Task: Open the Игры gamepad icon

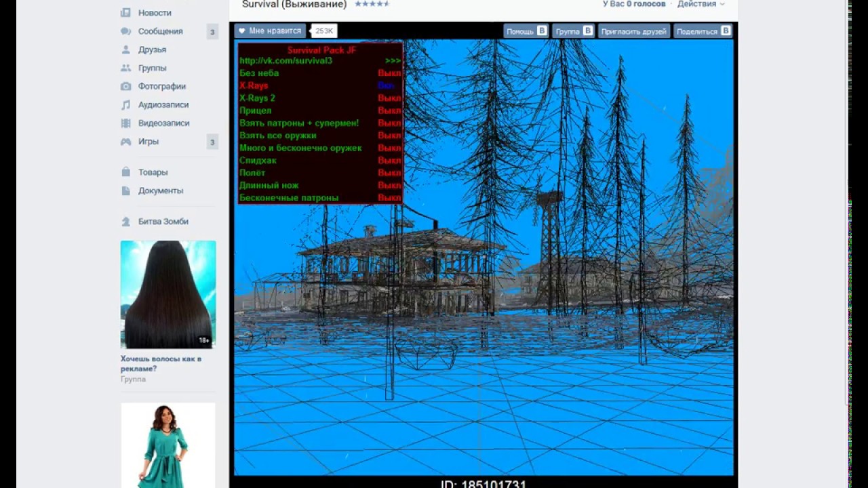Action: tap(125, 141)
